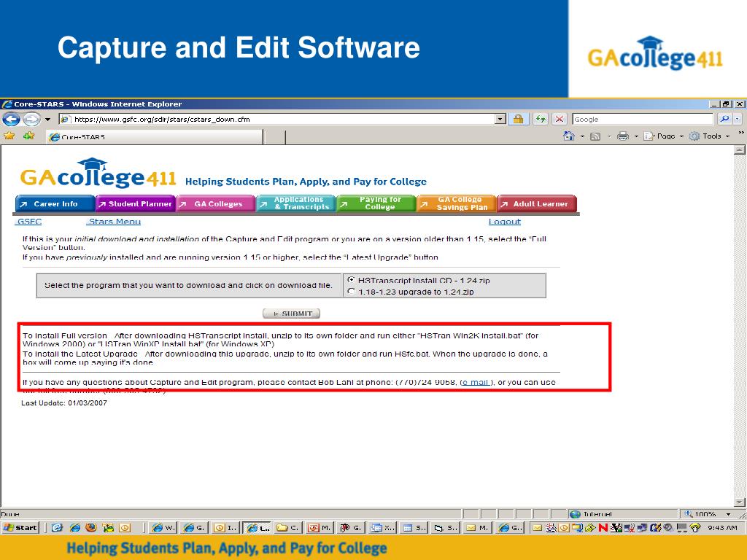This screenshot has height=560, width=747.
Task: Click the page scrollbar up arrow
Action: coord(740,150)
